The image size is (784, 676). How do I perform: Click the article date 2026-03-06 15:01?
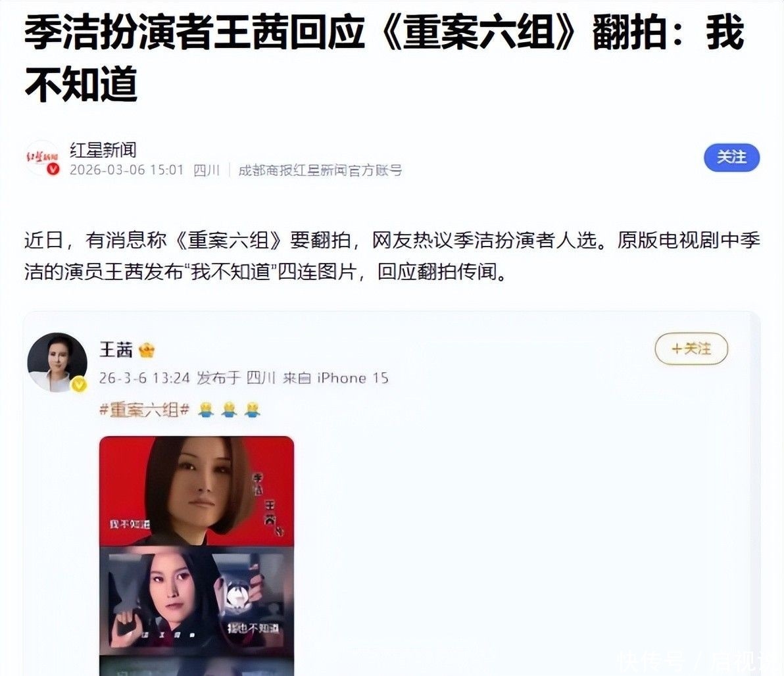point(127,170)
